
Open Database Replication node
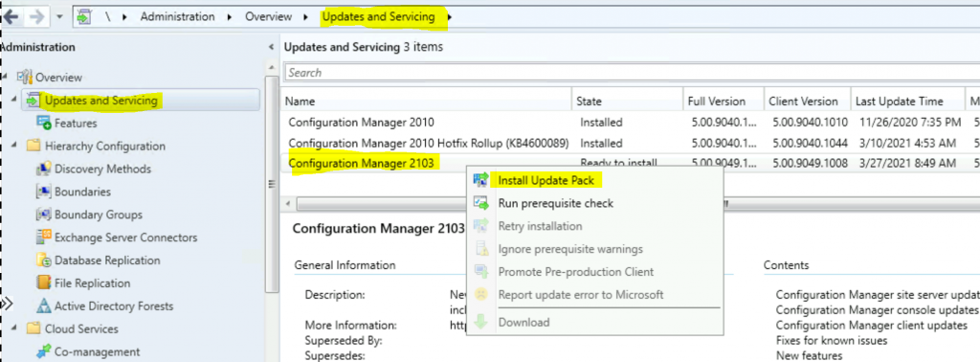tap(107, 260)
